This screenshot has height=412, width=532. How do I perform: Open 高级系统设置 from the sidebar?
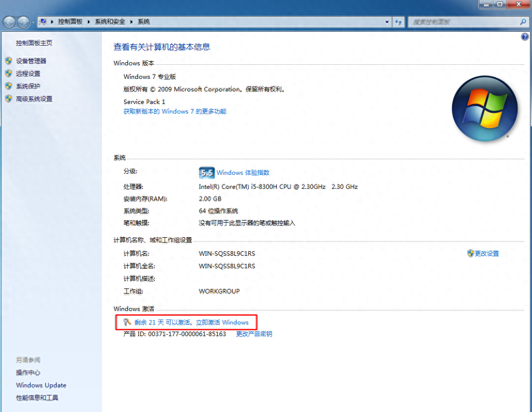point(33,98)
